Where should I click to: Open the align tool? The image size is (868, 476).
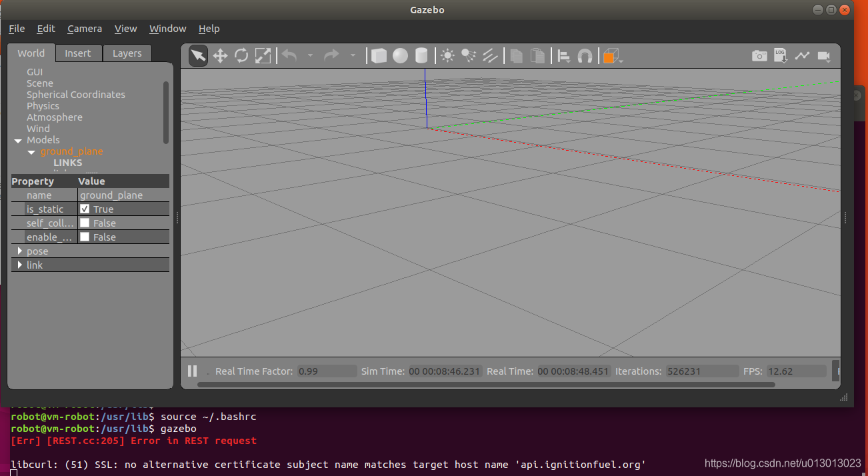(564, 56)
